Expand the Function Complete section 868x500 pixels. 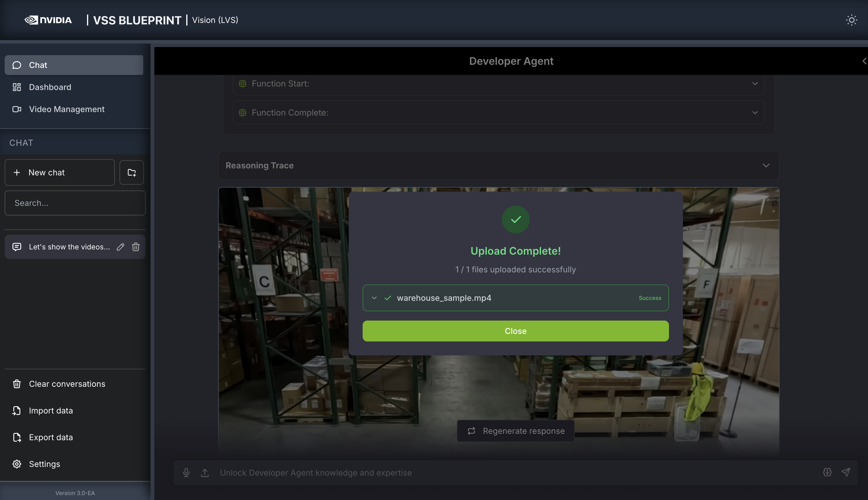[x=755, y=113]
